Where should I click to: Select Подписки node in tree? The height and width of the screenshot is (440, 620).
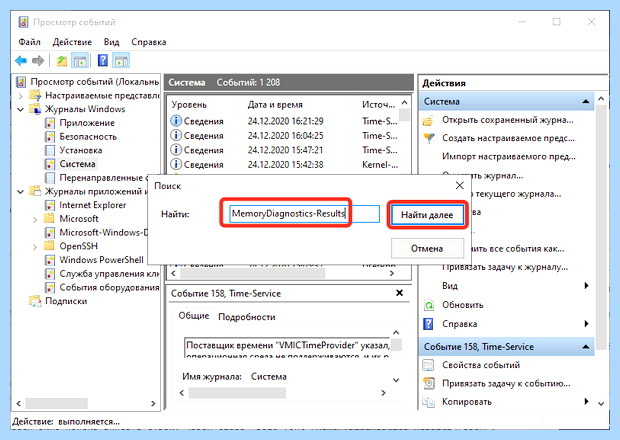pyautogui.click(x=66, y=301)
